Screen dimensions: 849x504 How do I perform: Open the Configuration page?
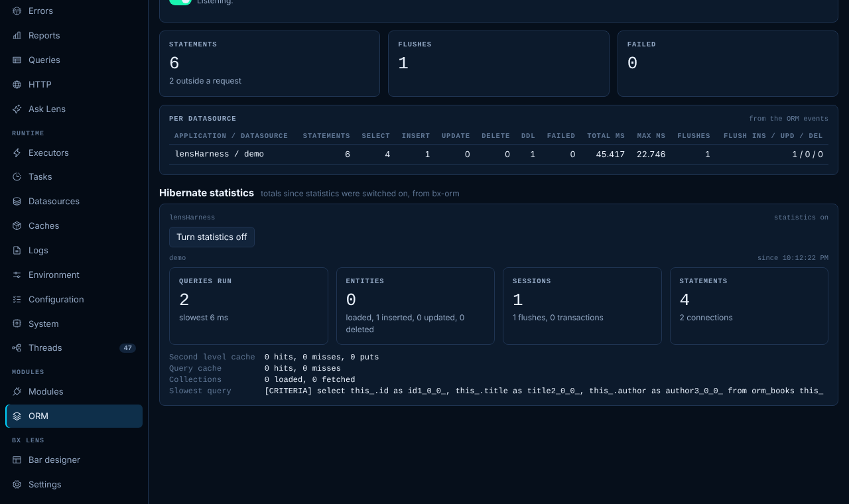pos(74,300)
